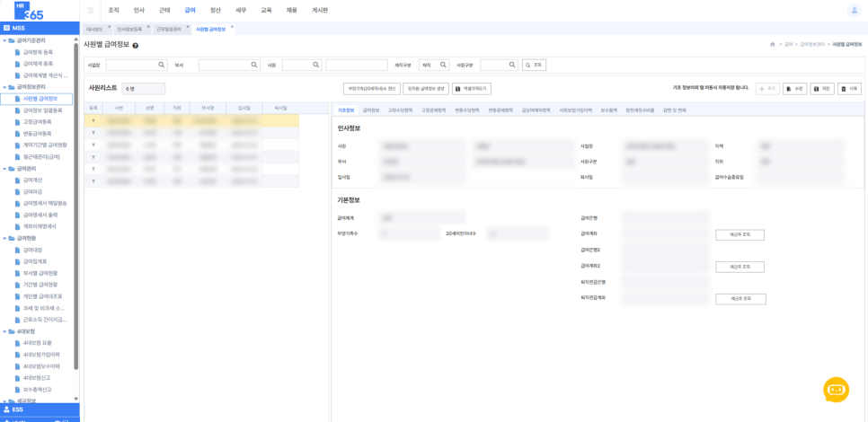The image size is (868, 422).
Task: Open the user profile avatar icon
Action: click(x=855, y=11)
